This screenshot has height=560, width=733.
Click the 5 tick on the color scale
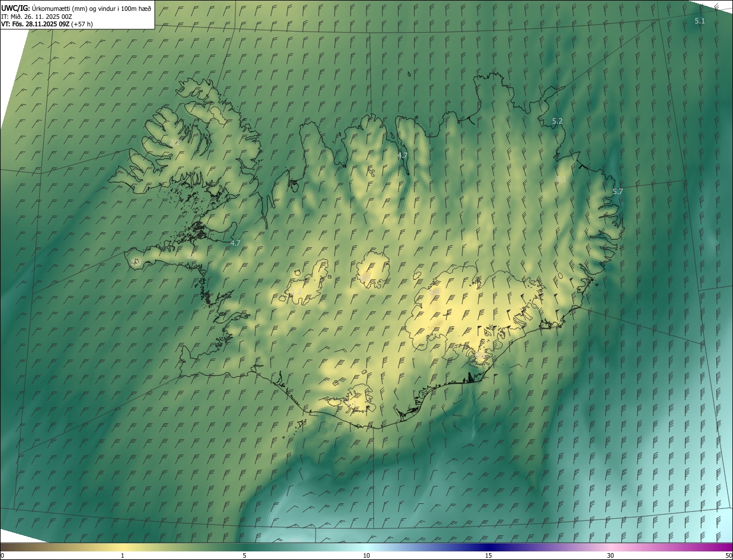(x=245, y=555)
